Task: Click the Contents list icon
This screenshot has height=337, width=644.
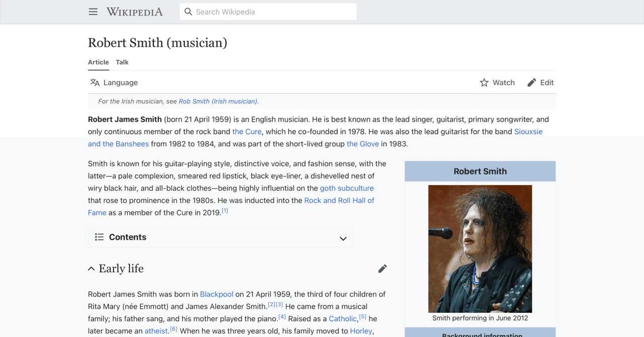Action: click(x=99, y=237)
